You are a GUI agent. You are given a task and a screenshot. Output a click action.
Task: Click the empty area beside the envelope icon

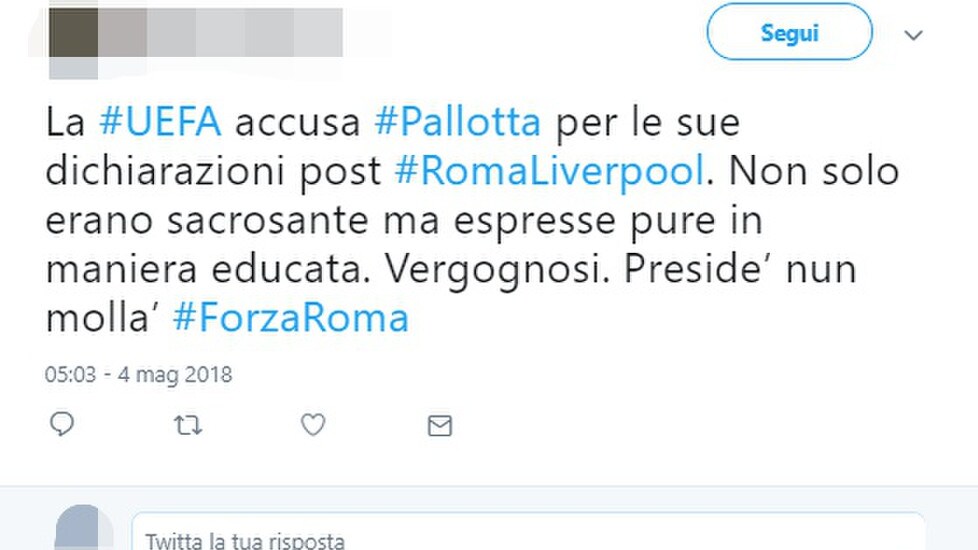pos(686,425)
